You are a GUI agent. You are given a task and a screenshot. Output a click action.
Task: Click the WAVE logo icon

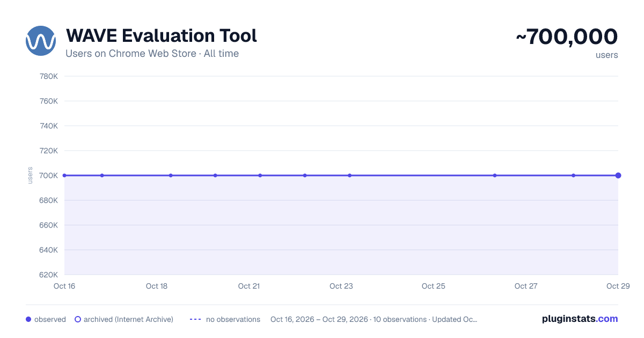pyautogui.click(x=41, y=41)
